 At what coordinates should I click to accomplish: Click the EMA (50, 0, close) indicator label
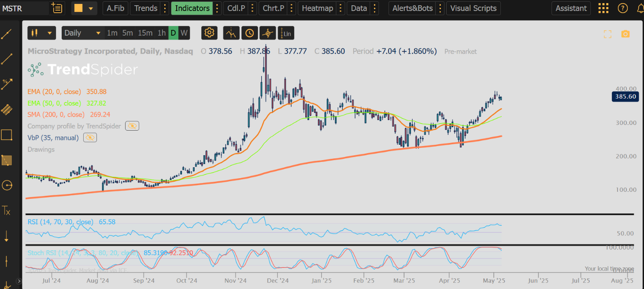coord(54,103)
